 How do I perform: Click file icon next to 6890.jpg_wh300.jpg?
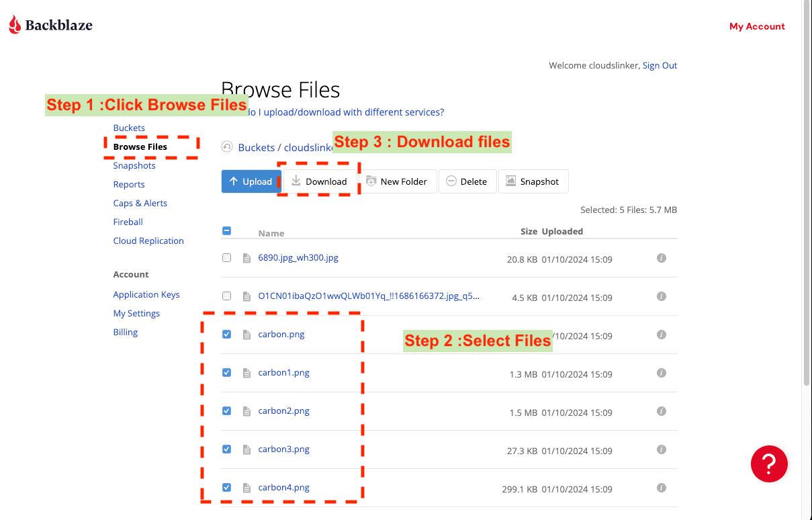(x=246, y=258)
